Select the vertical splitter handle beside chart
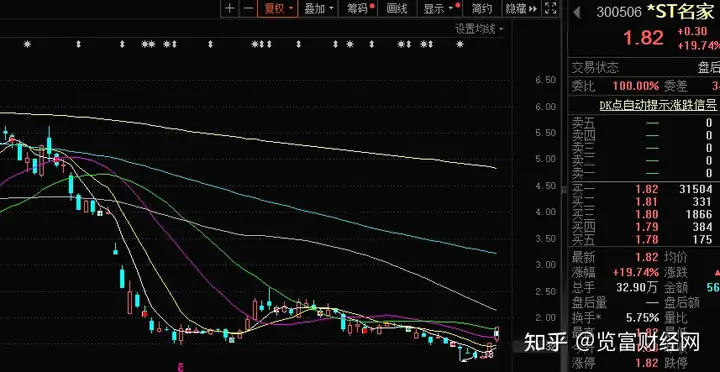 click(564, 189)
